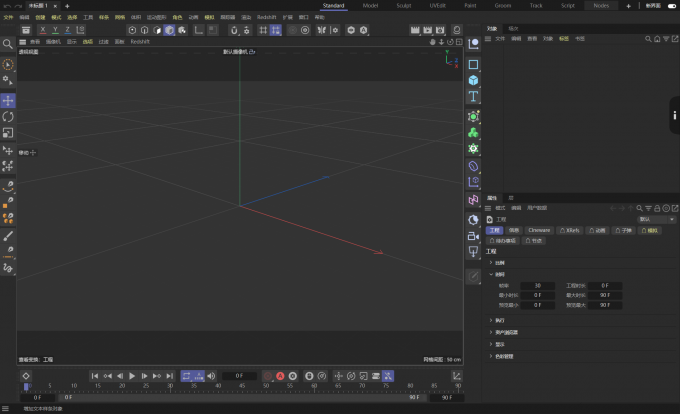Switch to the Nodes layout tab

[601, 6]
